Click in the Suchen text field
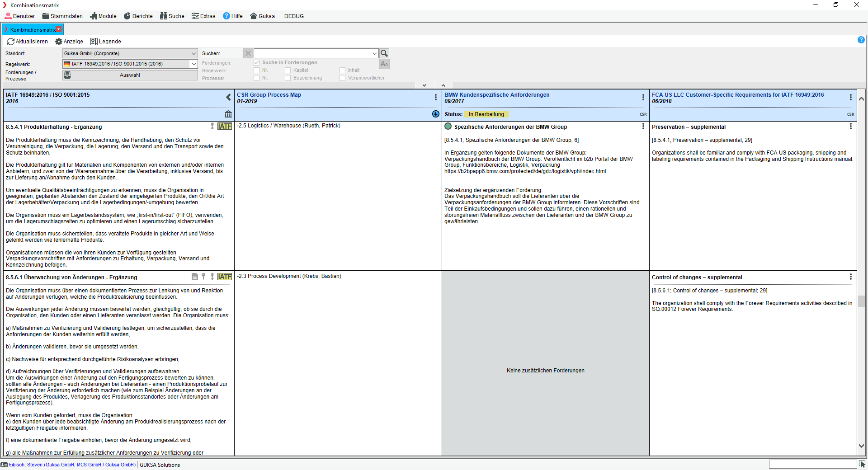868x470 pixels. click(312, 53)
